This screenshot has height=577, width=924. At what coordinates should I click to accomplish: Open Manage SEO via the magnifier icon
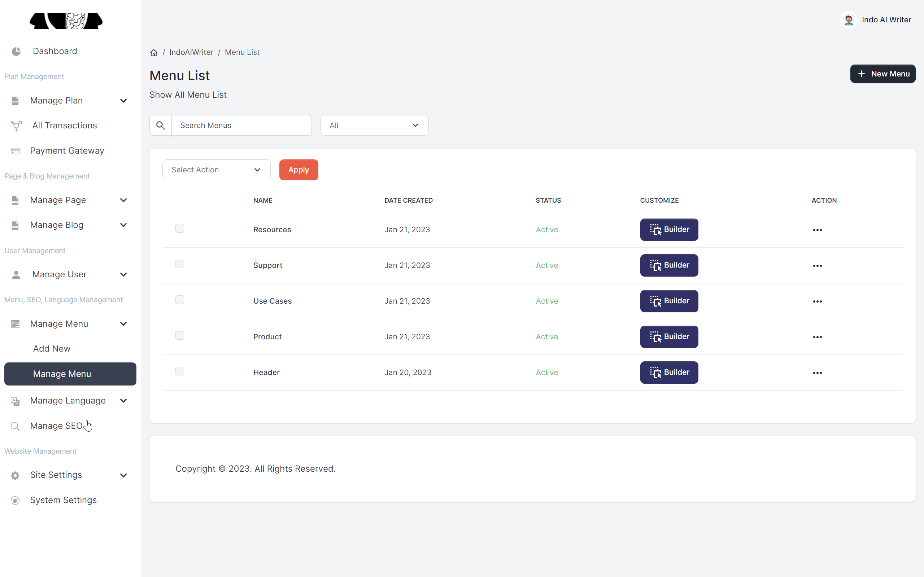15,426
